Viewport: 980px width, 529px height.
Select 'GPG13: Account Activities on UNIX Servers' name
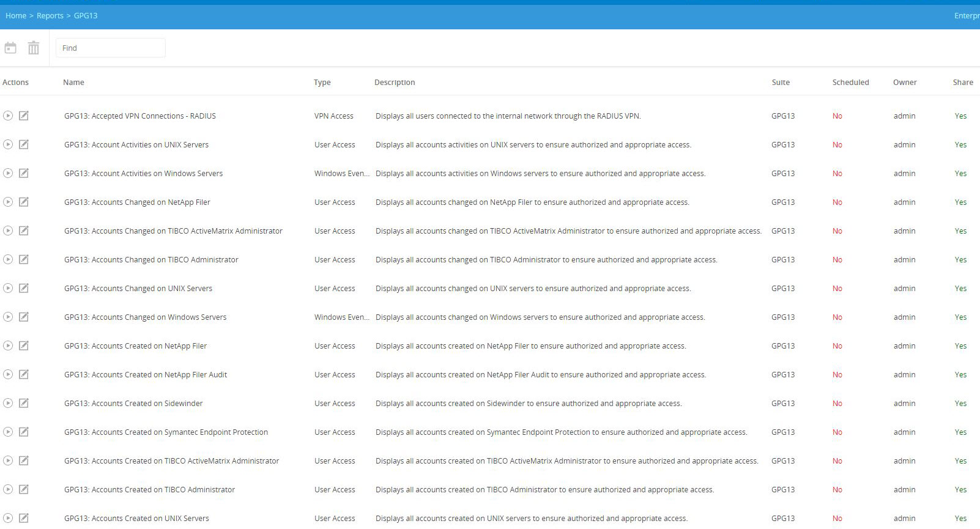tap(136, 145)
